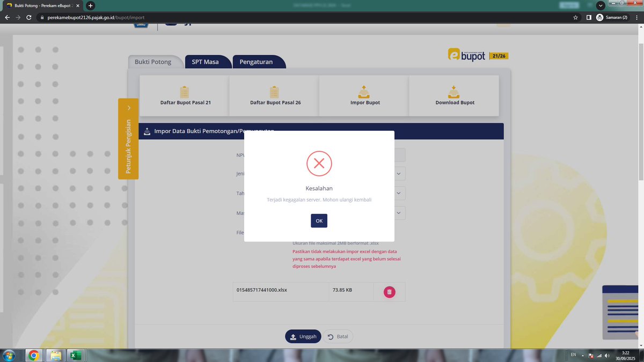Delete the uploaded 015485717441000.xlsx file

coord(390,292)
